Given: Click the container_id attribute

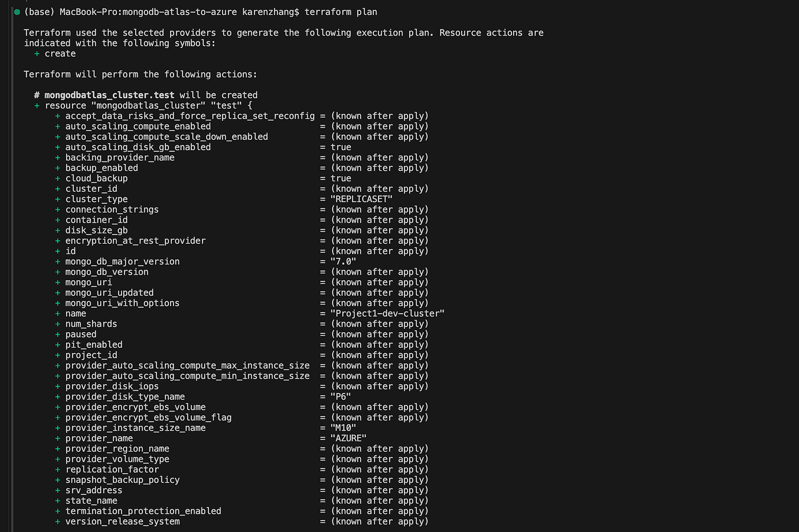Looking at the screenshot, I should [96, 220].
